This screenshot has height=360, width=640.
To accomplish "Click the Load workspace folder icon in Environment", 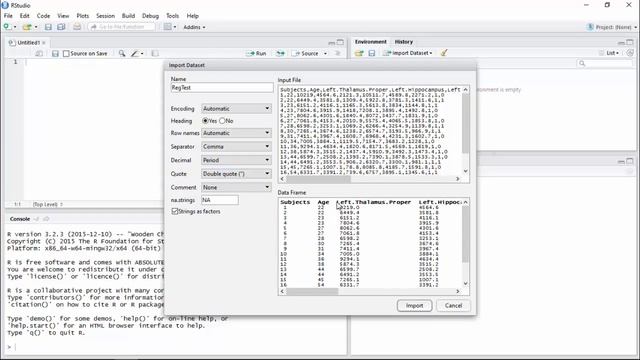I will (x=359, y=53).
